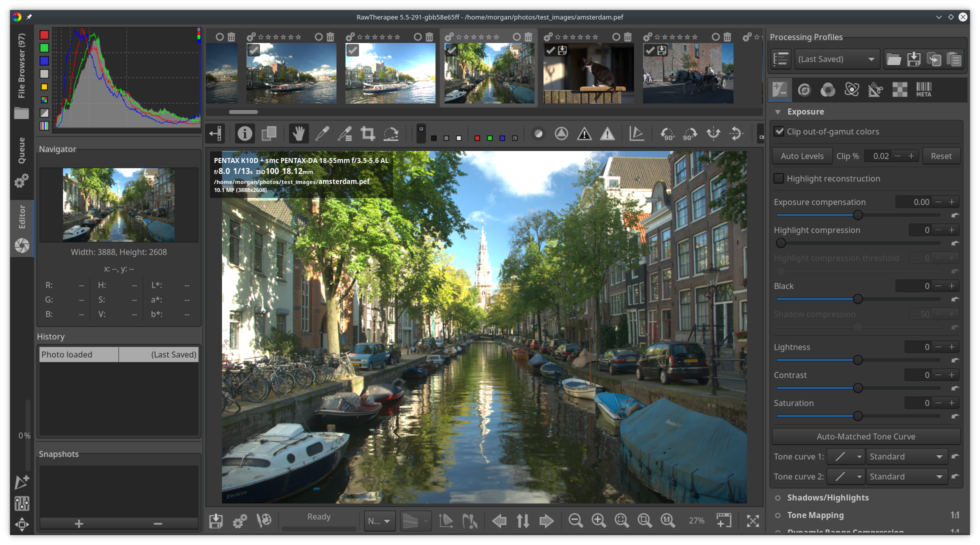Collapse the Exposure section
The width and height of the screenshot is (980, 545).
tap(778, 112)
